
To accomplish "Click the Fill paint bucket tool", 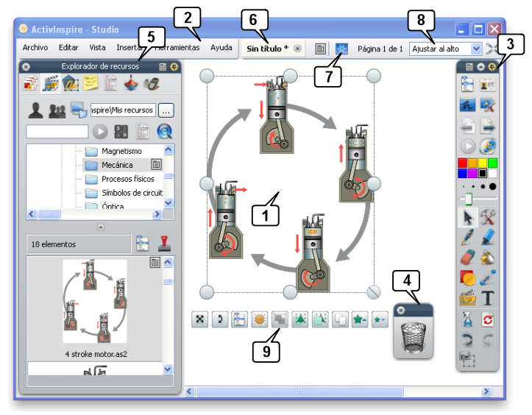I will (x=488, y=258).
